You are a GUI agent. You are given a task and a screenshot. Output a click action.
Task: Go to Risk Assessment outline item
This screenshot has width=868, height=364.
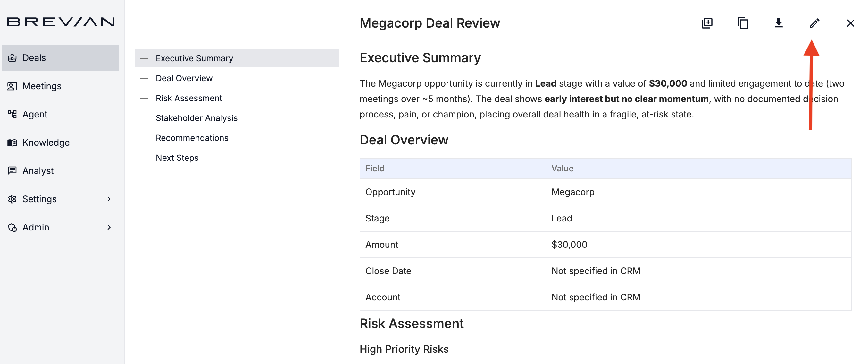[x=189, y=98]
